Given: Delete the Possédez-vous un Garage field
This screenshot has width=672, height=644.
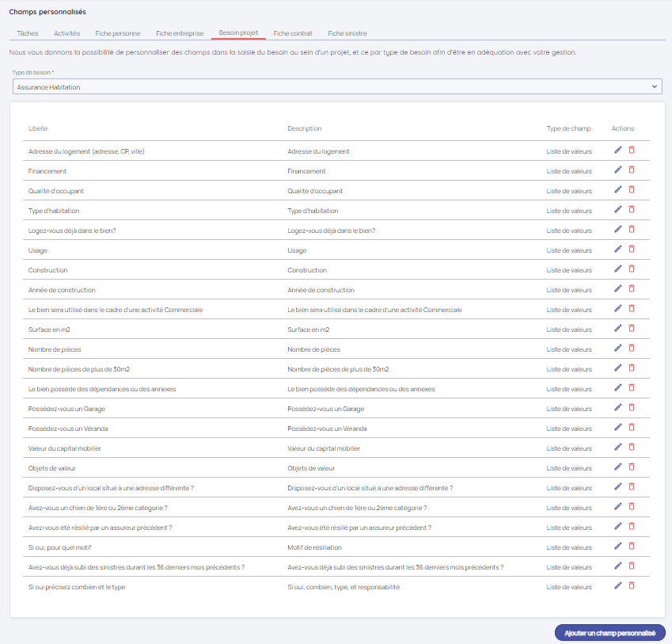Looking at the screenshot, I should coord(632,408).
